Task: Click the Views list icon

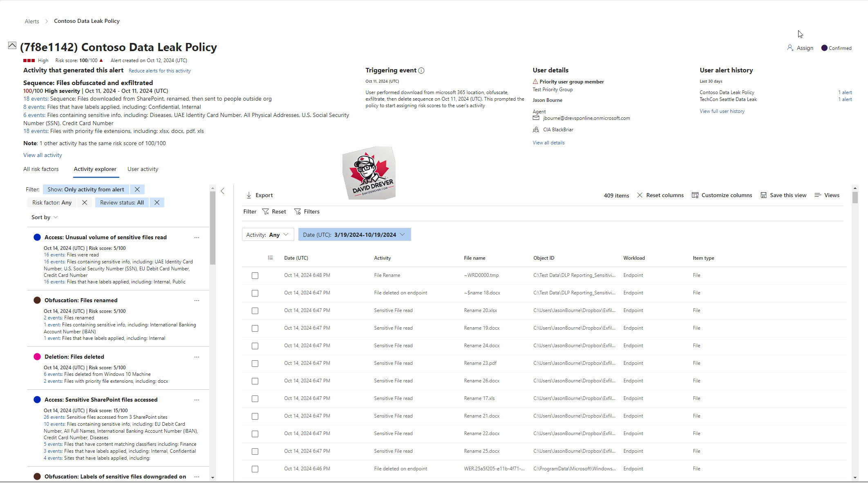Action: (x=817, y=195)
